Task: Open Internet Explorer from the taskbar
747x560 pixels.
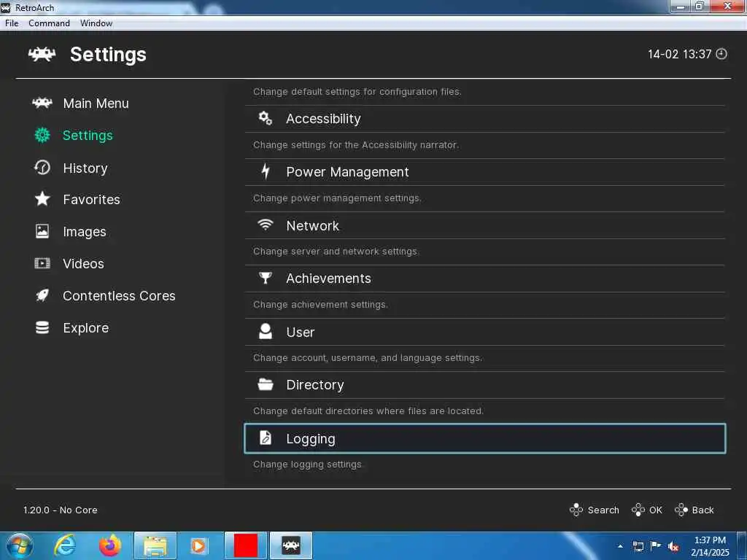Action: click(x=65, y=545)
